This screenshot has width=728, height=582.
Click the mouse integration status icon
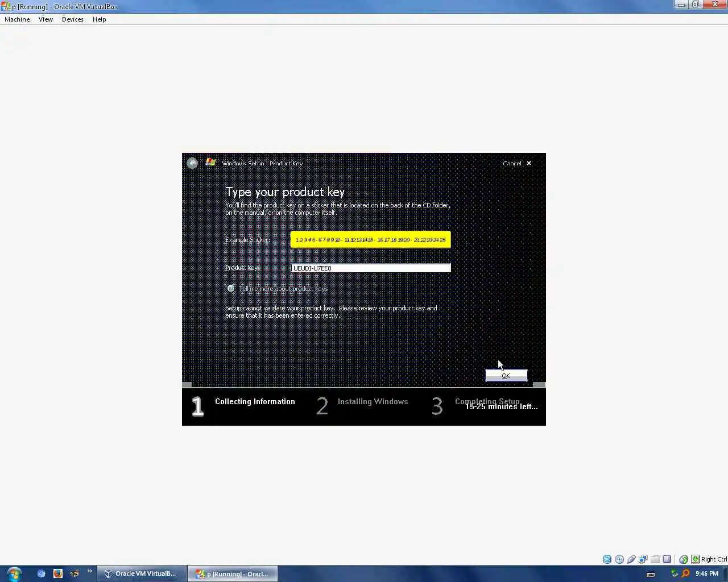tap(684, 559)
